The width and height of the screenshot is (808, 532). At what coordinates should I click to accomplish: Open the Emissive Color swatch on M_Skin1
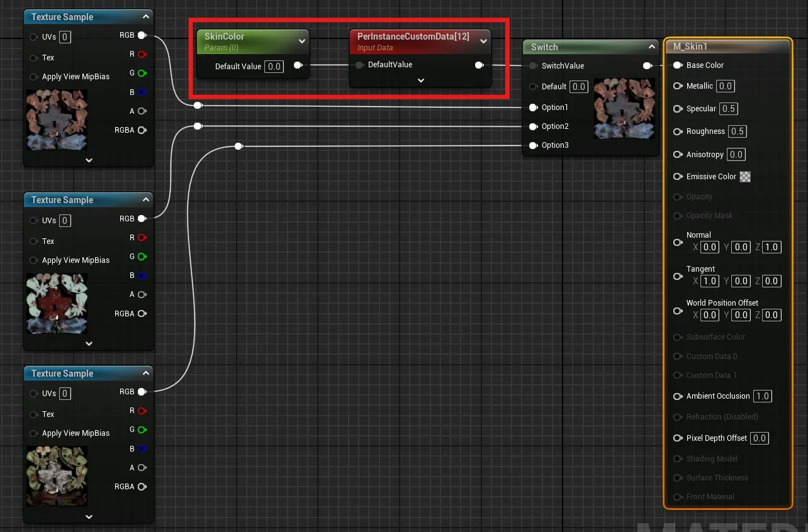tap(745, 177)
